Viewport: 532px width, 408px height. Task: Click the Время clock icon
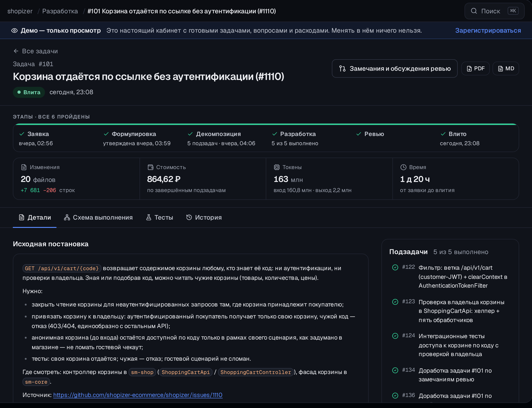[403, 167]
